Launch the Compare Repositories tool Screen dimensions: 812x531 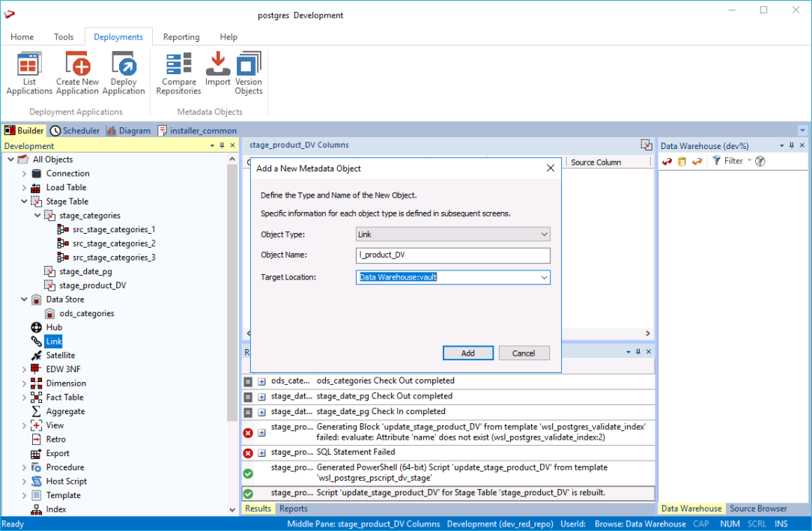click(x=178, y=73)
